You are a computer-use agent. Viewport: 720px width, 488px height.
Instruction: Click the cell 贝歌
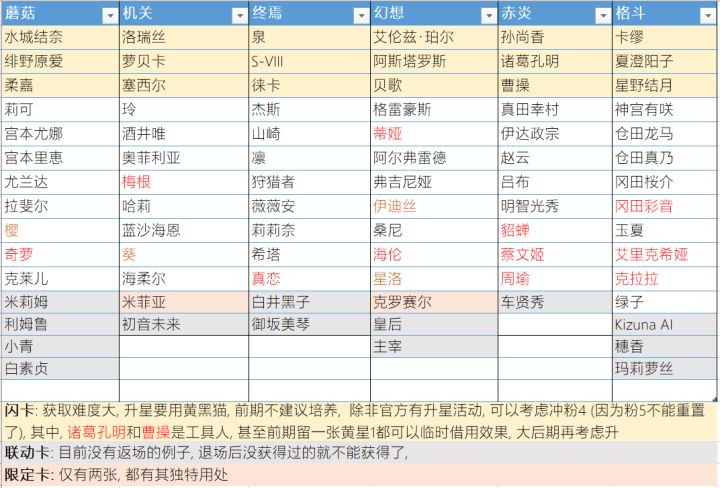tap(434, 85)
